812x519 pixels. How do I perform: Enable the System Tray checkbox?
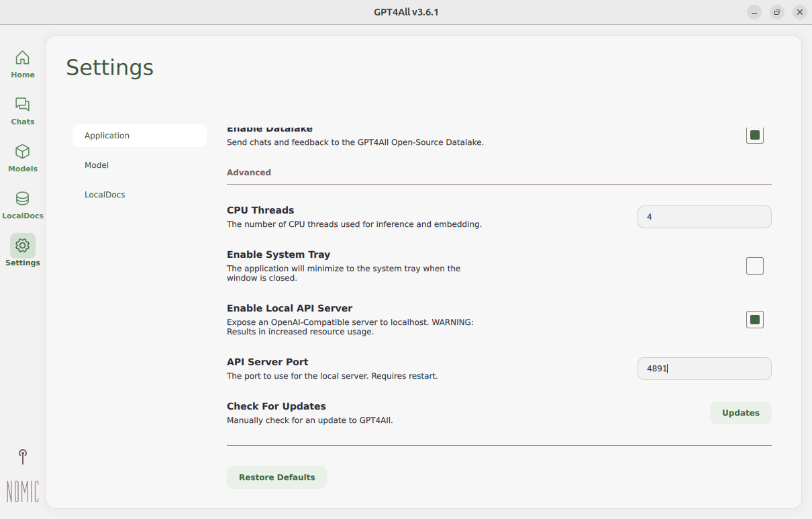tap(754, 266)
